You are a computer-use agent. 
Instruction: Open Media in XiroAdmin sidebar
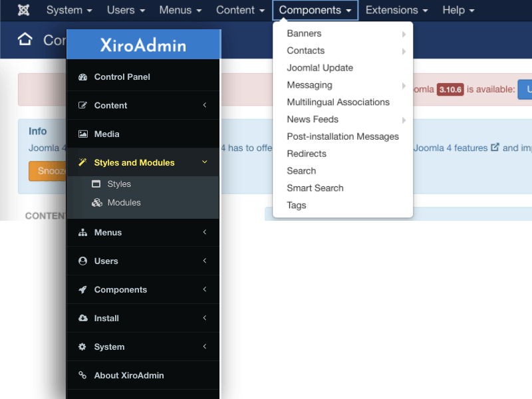(143, 134)
